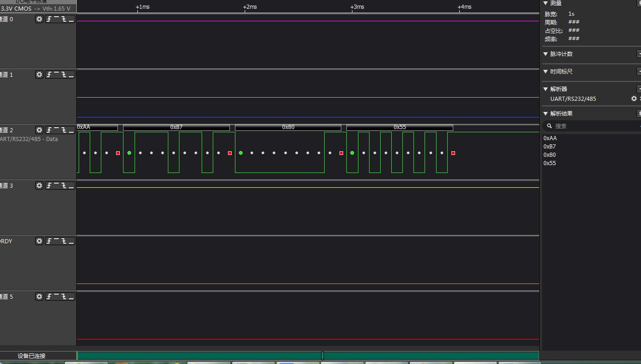Open channel 2 settings gear
The width and height of the screenshot is (641, 364).
[39, 130]
